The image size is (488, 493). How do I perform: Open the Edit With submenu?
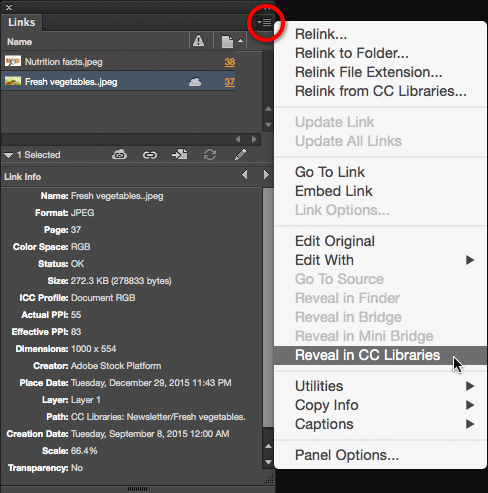[380, 260]
